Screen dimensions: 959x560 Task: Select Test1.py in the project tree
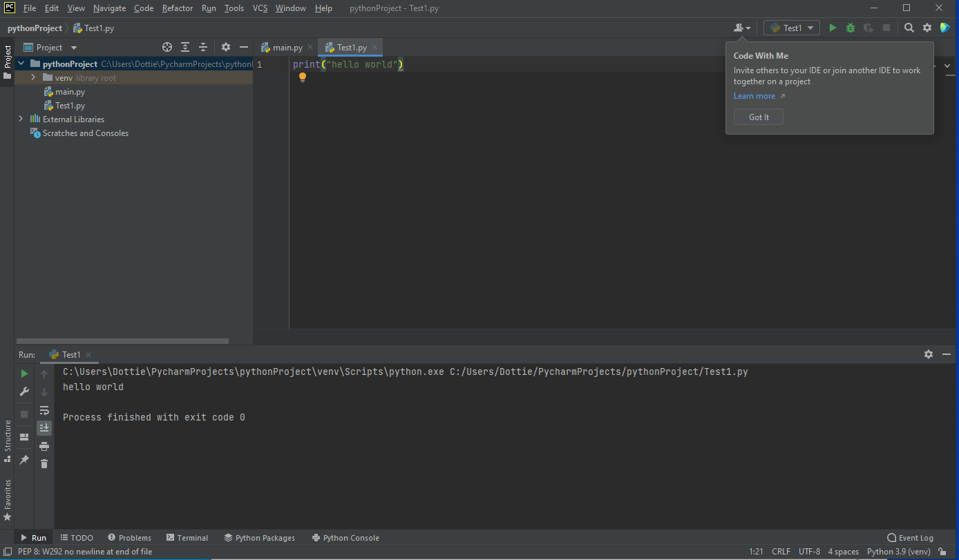coord(70,106)
